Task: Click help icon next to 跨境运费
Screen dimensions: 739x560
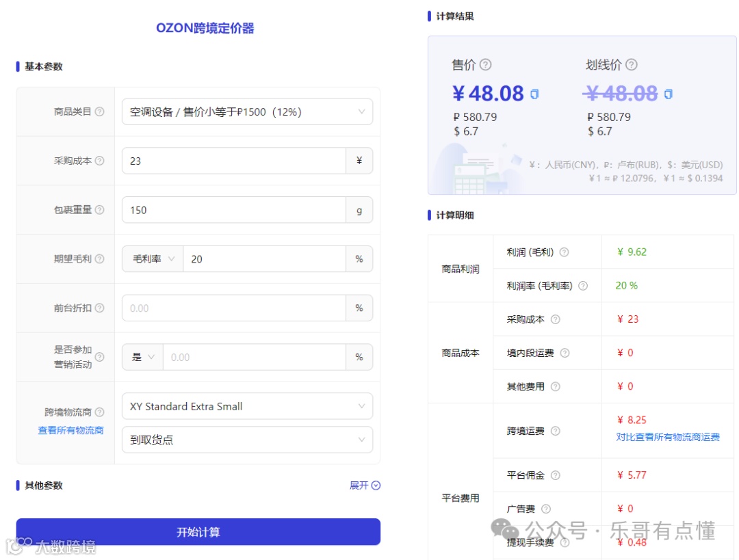Action: click(x=556, y=431)
